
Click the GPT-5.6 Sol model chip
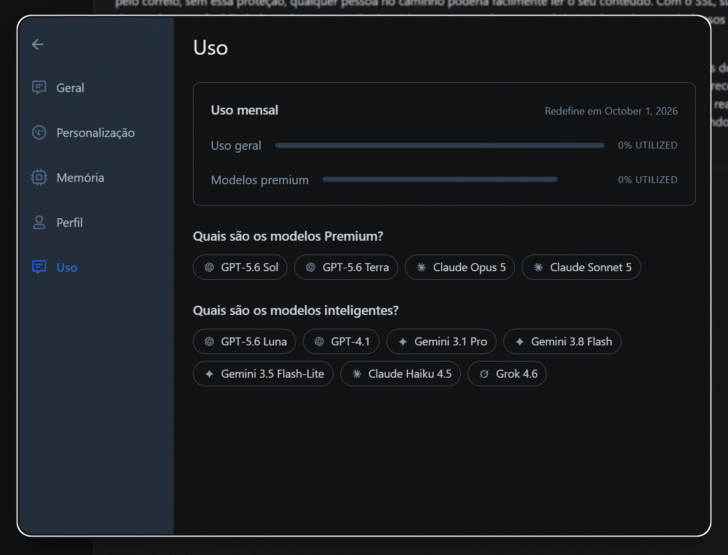click(x=240, y=267)
